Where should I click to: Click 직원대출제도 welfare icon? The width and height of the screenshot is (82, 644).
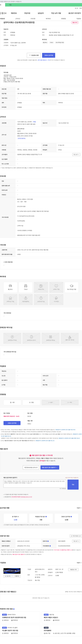(x=26, y=300)
